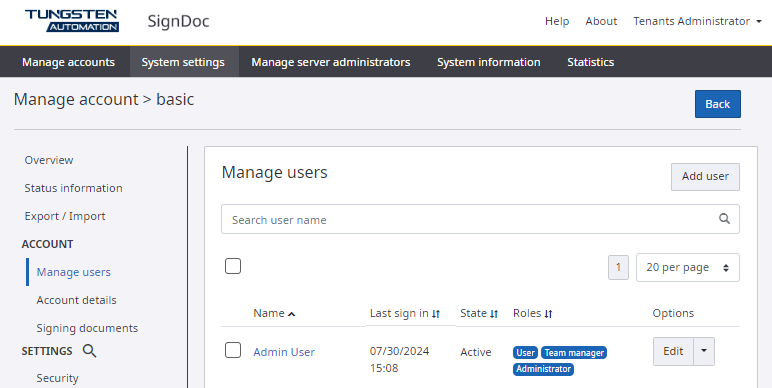The width and height of the screenshot is (772, 388).
Task: Click the Help link
Action: (x=557, y=21)
